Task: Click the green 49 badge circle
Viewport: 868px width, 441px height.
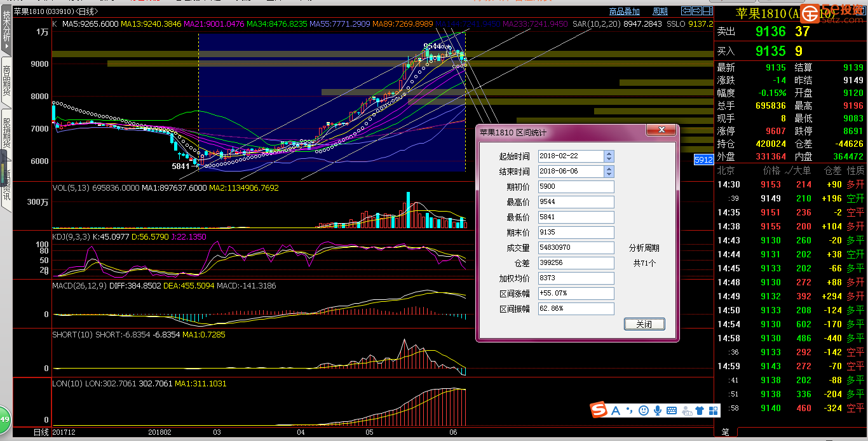Action: [x=4, y=419]
